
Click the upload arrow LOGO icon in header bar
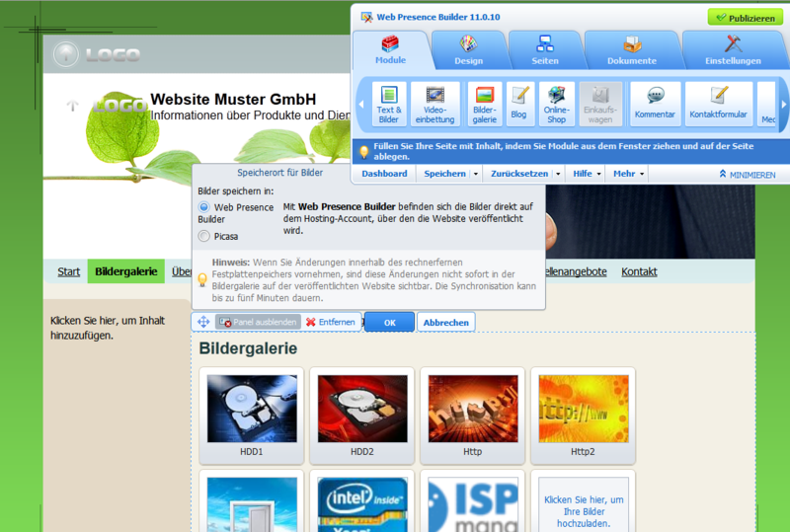66,54
